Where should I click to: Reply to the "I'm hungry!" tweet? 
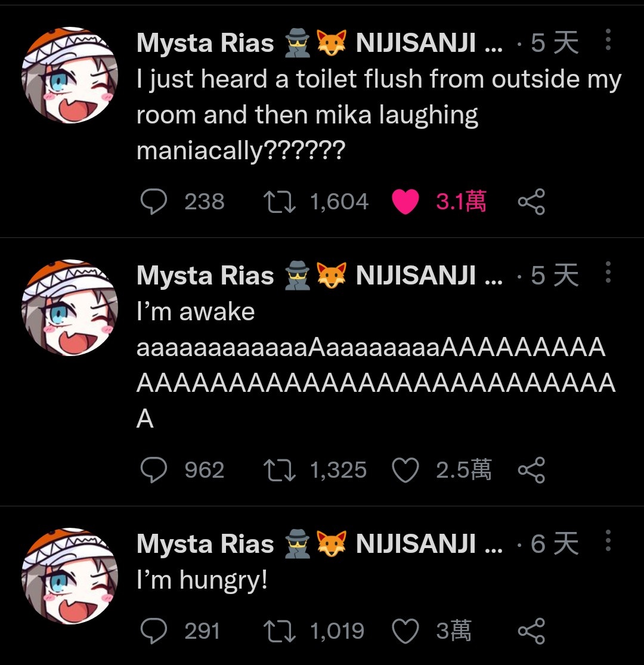click(x=153, y=631)
